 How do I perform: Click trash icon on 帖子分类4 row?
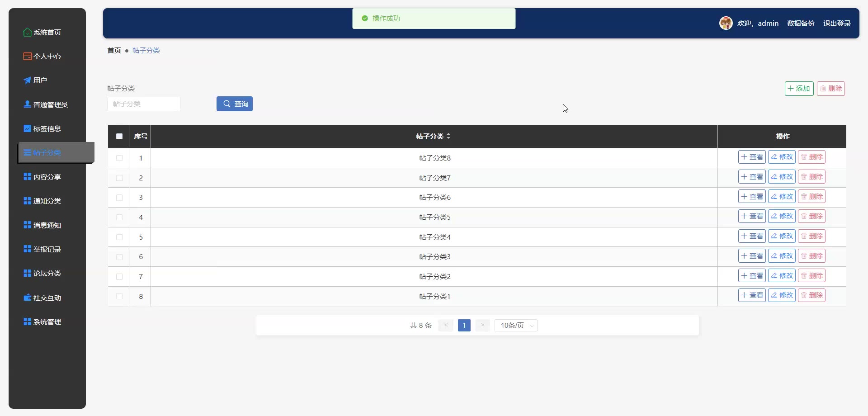804,236
